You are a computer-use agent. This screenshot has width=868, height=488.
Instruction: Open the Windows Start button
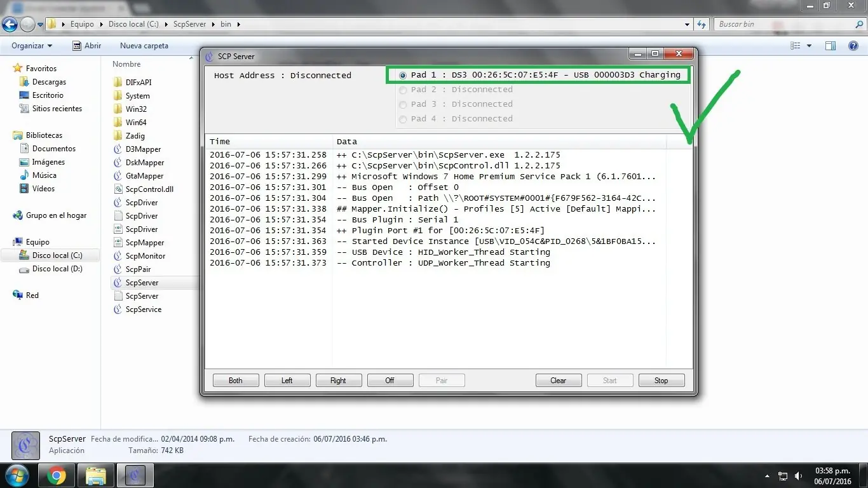coord(17,475)
